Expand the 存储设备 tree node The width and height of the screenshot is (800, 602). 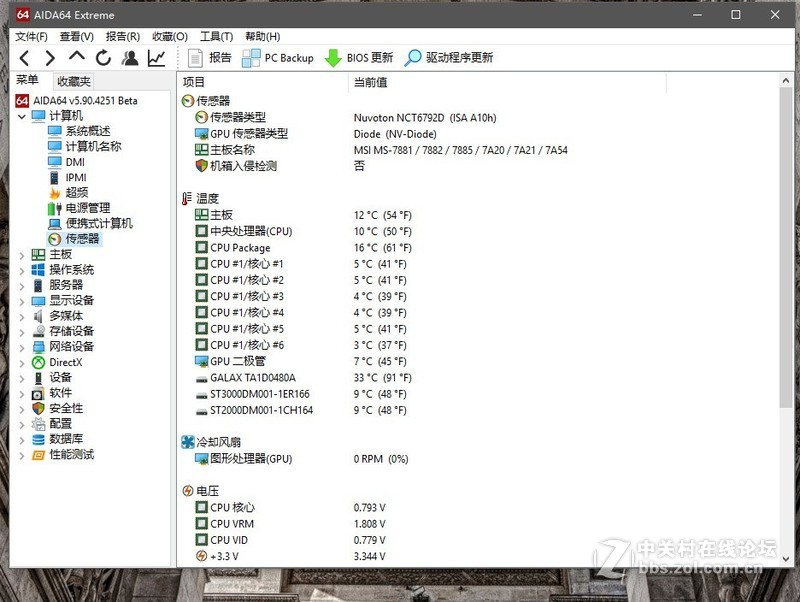pos(21,332)
